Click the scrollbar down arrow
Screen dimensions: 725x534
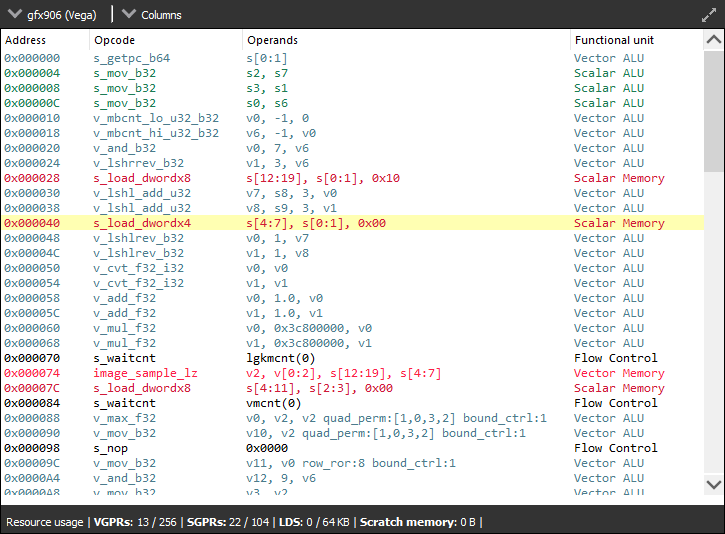coord(713,484)
